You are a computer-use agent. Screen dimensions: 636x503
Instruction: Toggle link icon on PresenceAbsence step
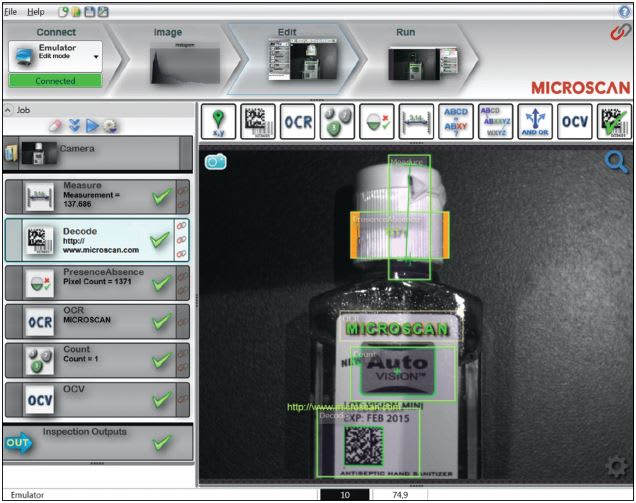point(183,276)
